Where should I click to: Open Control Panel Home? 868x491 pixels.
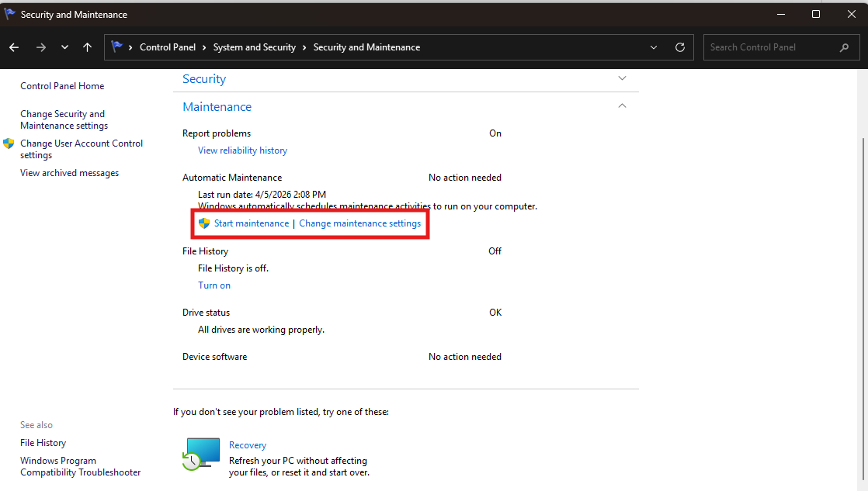coord(62,85)
